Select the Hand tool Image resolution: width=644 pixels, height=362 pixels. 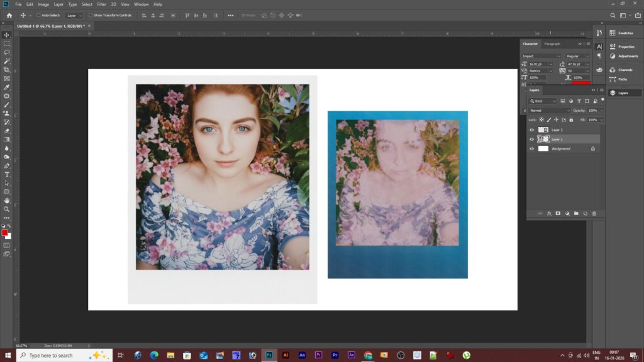tap(7, 200)
